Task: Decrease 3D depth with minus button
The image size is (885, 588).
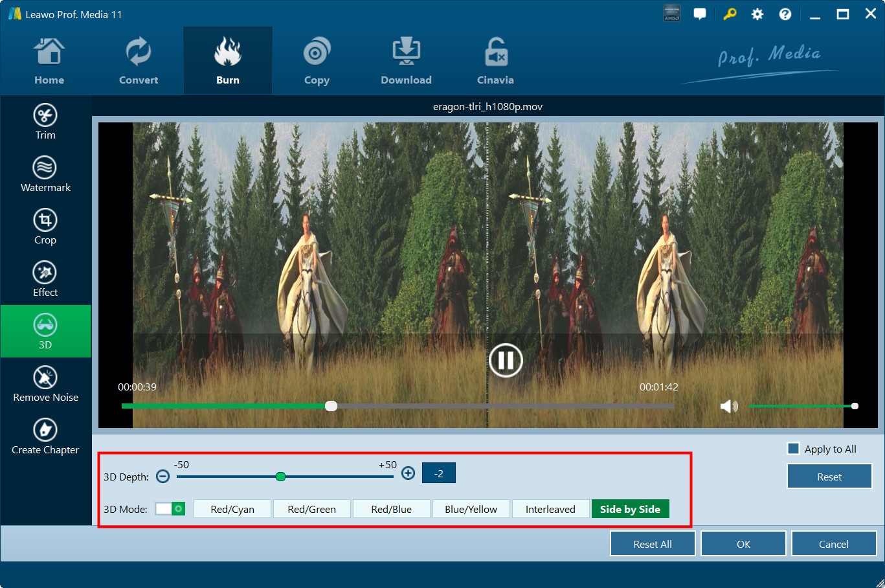Action: point(163,476)
